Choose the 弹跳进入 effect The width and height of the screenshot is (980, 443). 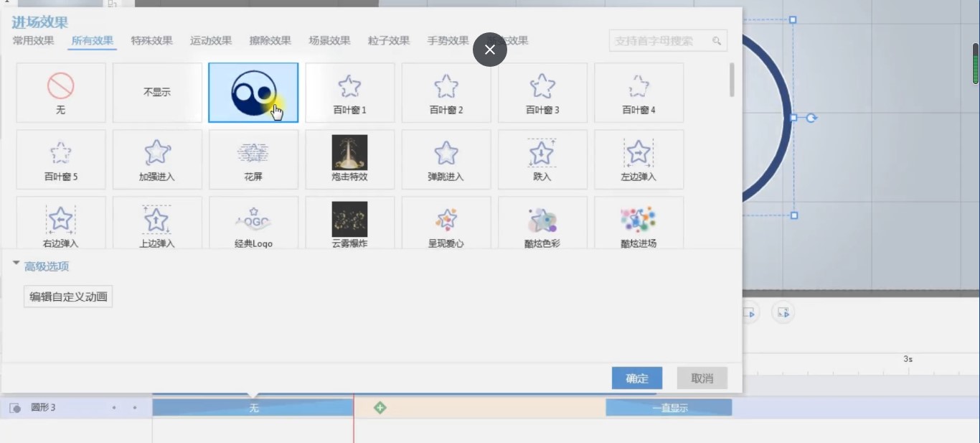(446, 159)
